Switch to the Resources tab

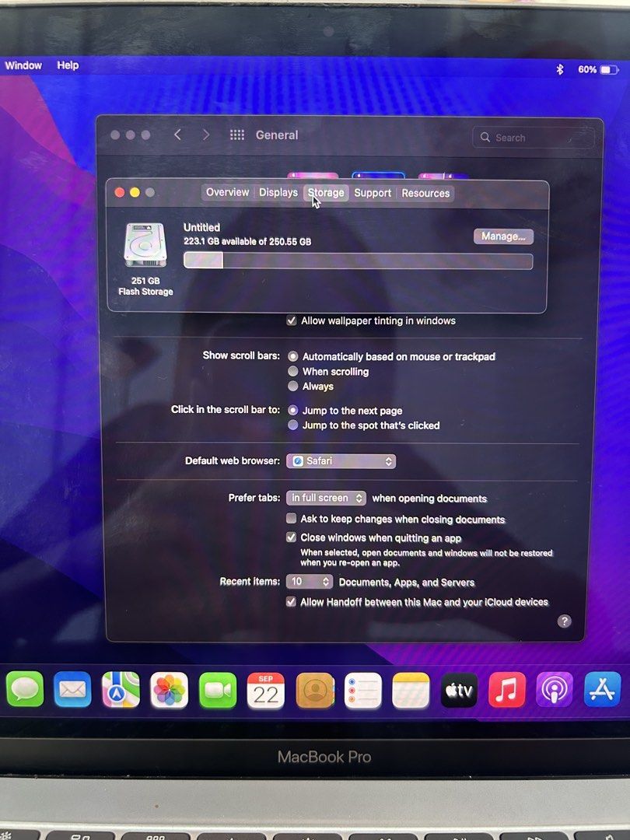(425, 193)
